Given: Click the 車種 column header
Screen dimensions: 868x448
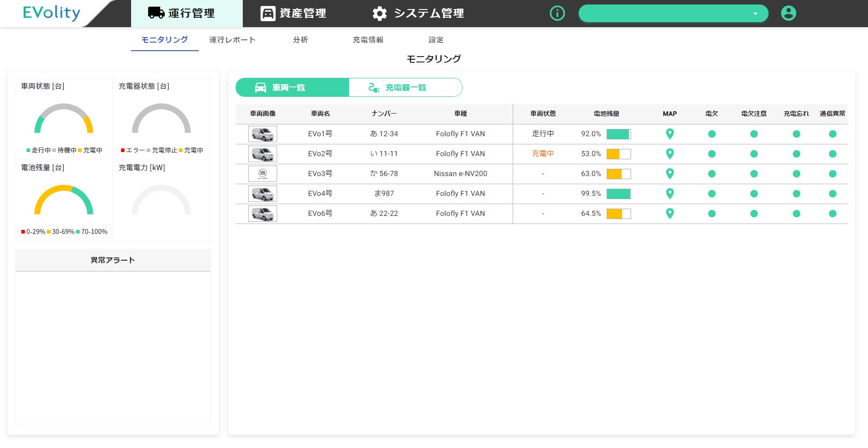Looking at the screenshot, I should tap(460, 114).
